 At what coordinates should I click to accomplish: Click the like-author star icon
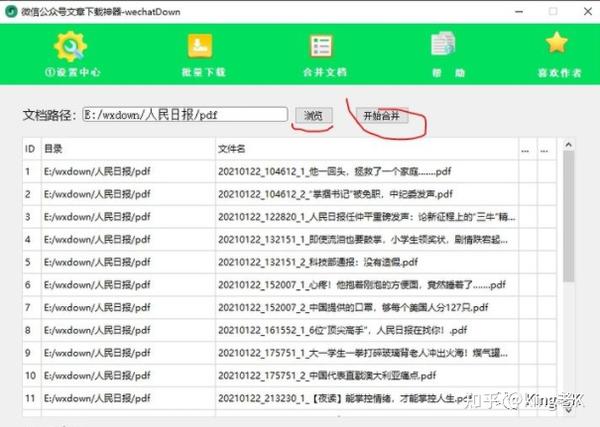pyautogui.click(x=556, y=42)
